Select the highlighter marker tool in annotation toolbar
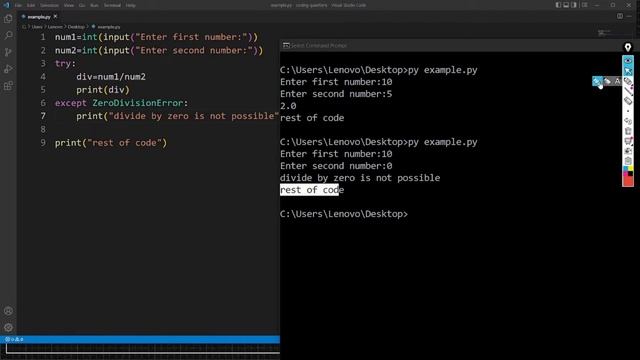The height and width of the screenshot is (360, 640). [x=628, y=81]
